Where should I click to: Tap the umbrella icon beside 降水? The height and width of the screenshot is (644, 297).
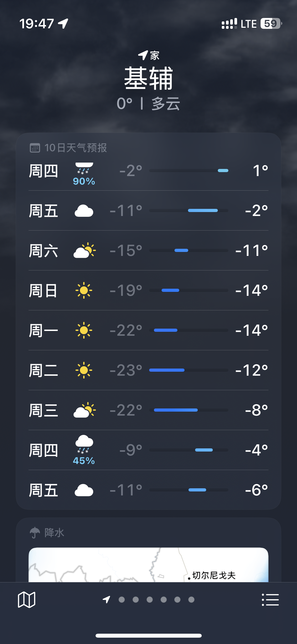[35, 532]
